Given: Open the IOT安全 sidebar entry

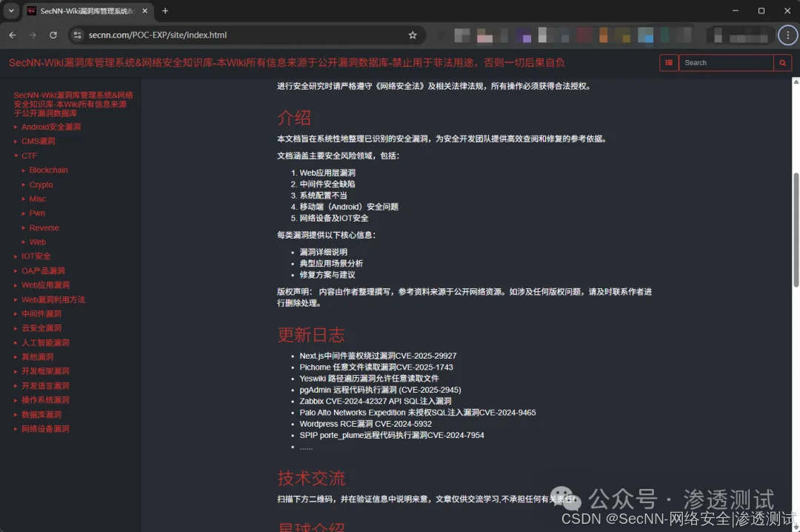Looking at the screenshot, I should click(35, 256).
